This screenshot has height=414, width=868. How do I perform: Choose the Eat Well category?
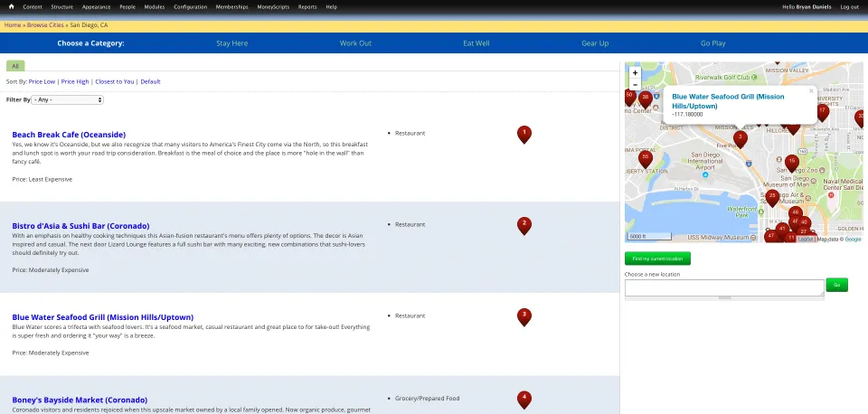pyautogui.click(x=476, y=43)
